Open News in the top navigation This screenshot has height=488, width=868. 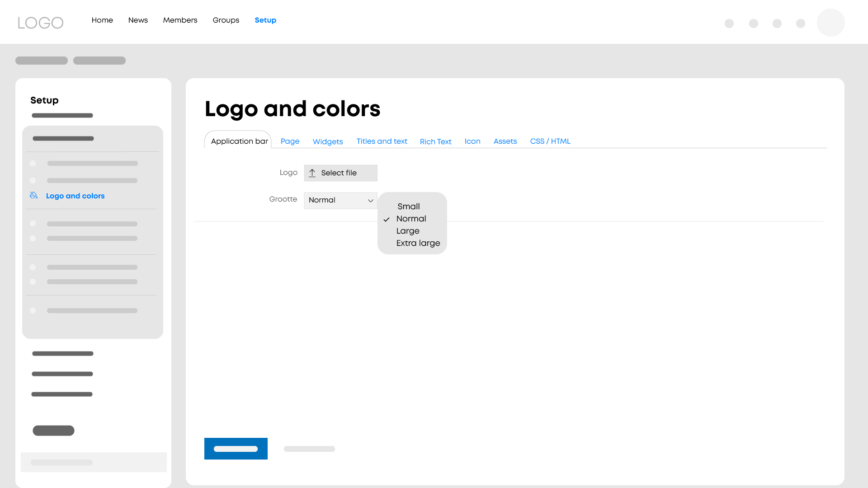(x=138, y=20)
